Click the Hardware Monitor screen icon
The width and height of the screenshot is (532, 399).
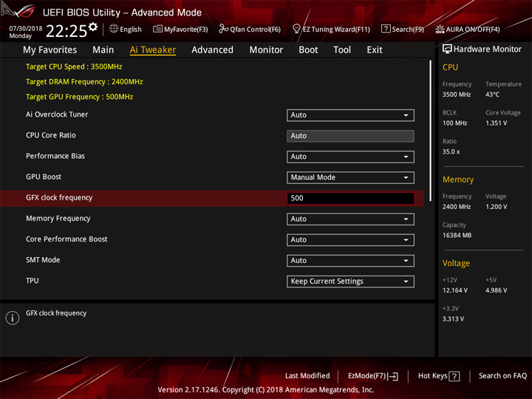[x=447, y=50]
